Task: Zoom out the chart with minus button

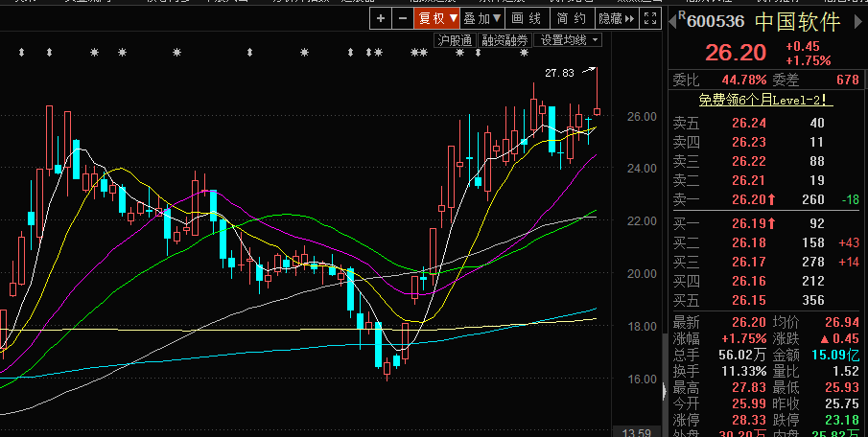Action: coord(403,18)
